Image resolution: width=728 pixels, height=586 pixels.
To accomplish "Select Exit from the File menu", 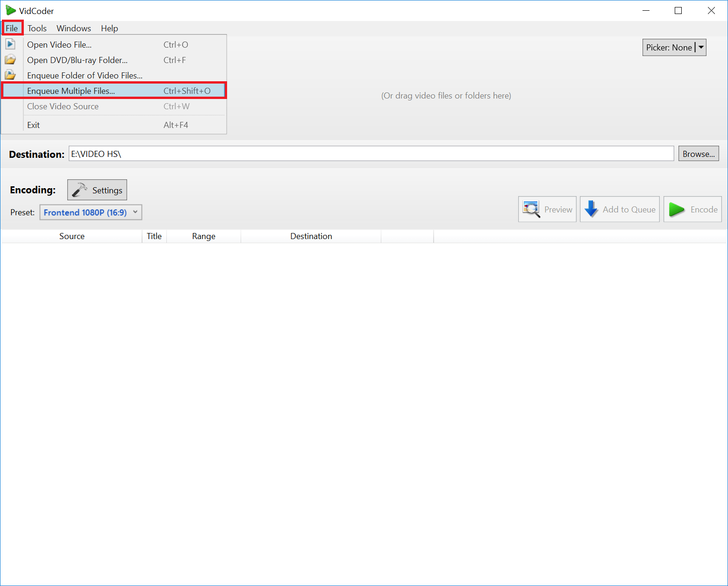I will (x=34, y=125).
